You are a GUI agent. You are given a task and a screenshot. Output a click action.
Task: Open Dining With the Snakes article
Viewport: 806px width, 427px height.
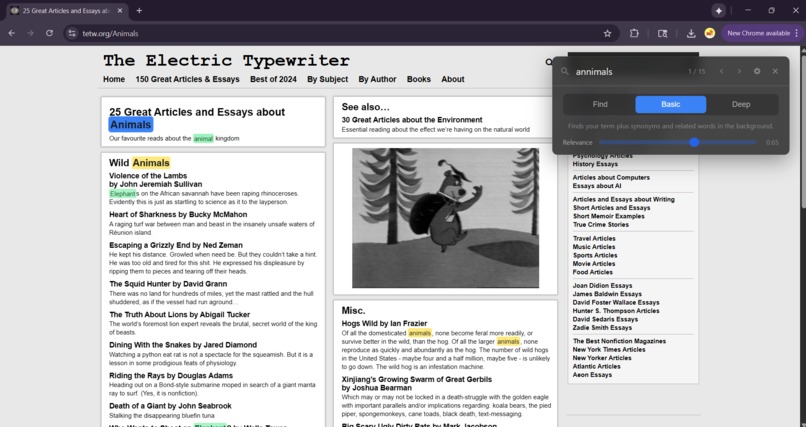pyautogui.click(x=182, y=345)
